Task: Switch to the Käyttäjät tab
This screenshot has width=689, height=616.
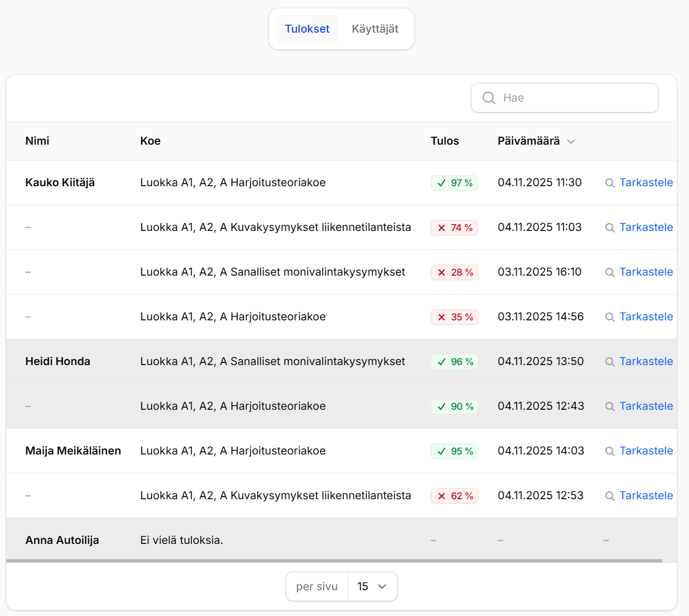Action: click(375, 29)
